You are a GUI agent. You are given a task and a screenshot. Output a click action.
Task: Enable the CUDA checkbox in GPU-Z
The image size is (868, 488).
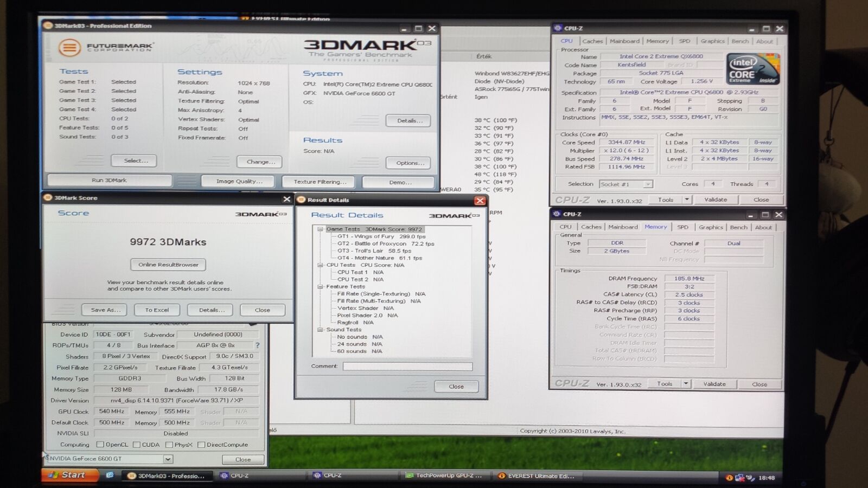click(136, 445)
